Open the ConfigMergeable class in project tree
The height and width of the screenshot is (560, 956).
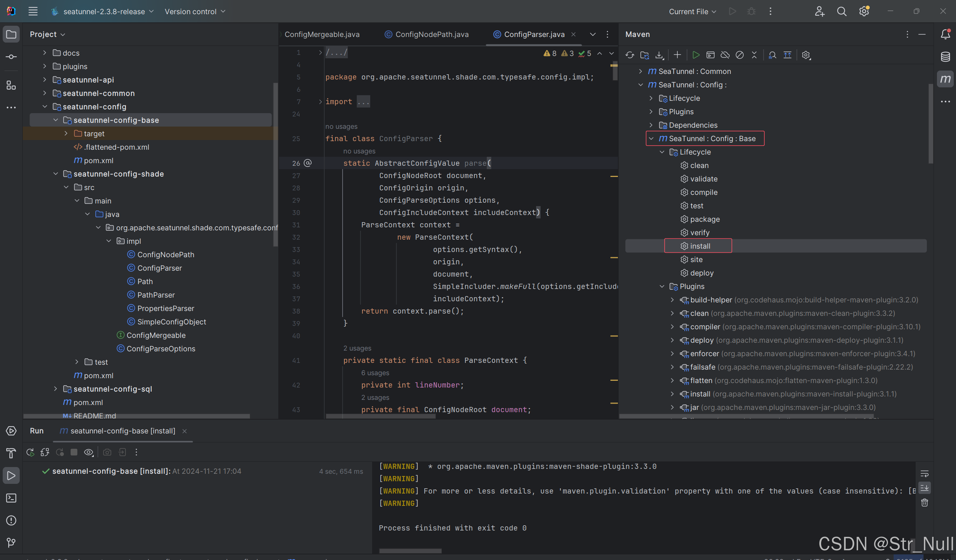156,335
